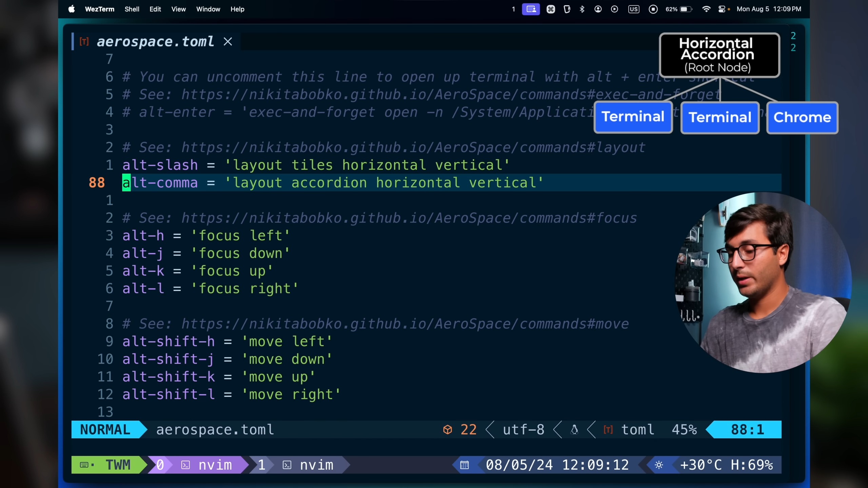Click the highlighted screen mirroring icon
868x488 pixels.
(x=531, y=9)
